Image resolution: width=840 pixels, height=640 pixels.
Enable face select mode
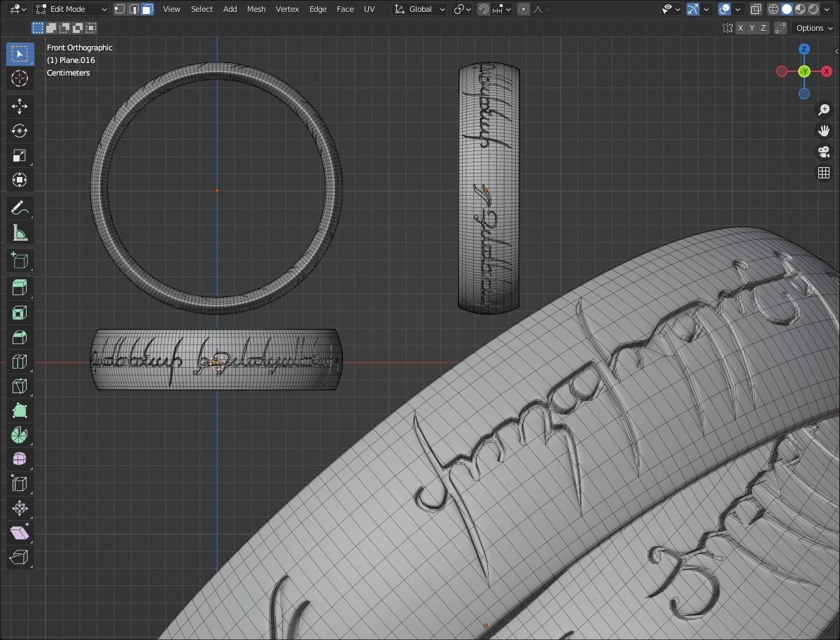coord(147,9)
